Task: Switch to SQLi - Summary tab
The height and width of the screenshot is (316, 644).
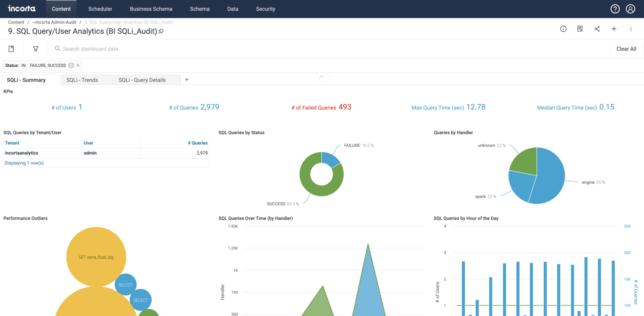Action: pos(31,80)
